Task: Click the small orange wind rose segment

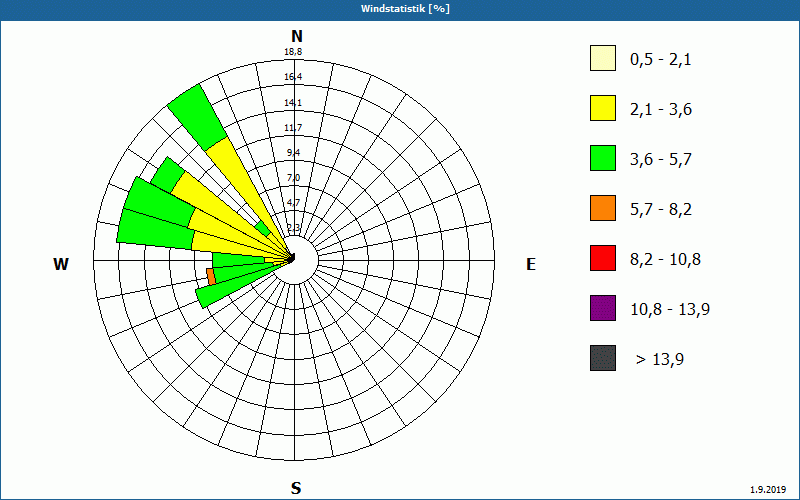Action: pyautogui.click(x=211, y=277)
